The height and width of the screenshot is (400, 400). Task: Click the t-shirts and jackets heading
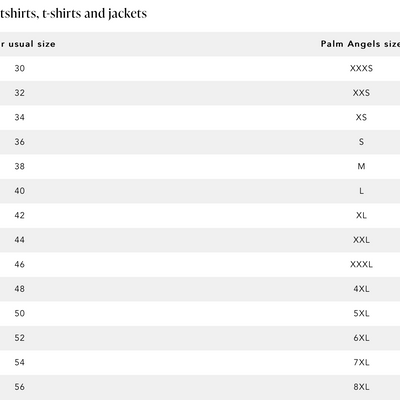click(73, 13)
